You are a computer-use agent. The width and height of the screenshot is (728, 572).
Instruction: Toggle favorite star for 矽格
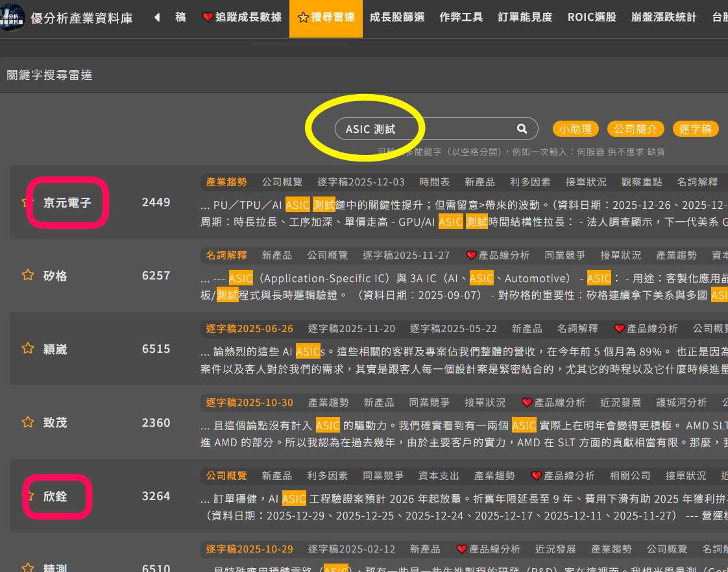click(x=28, y=276)
